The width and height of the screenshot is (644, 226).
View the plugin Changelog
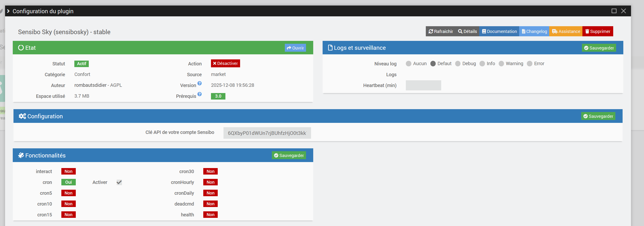(534, 31)
